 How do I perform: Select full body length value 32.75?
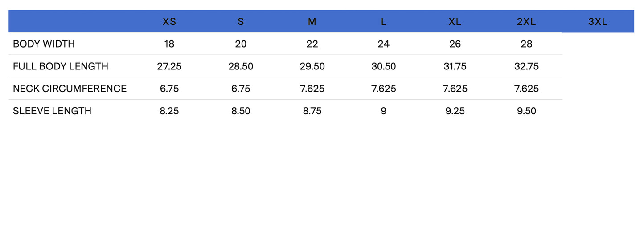pyautogui.click(x=526, y=66)
